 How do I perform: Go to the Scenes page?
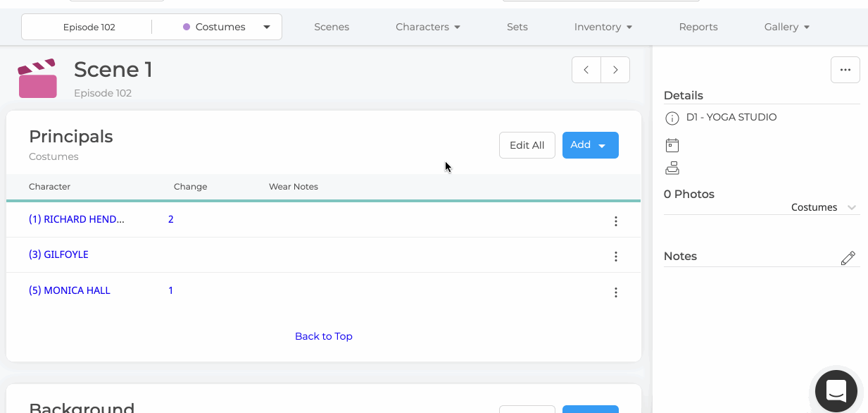332,27
